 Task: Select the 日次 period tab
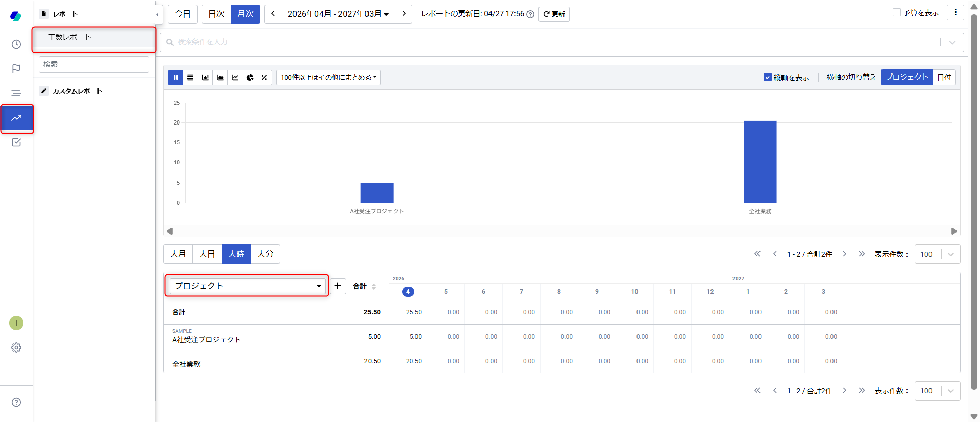[216, 14]
